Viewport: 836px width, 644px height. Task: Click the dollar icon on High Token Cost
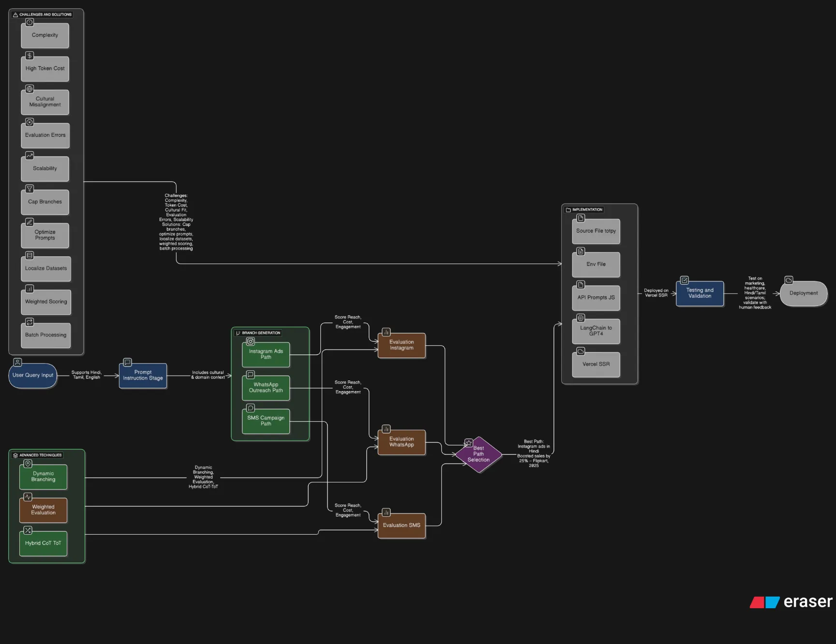point(30,56)
